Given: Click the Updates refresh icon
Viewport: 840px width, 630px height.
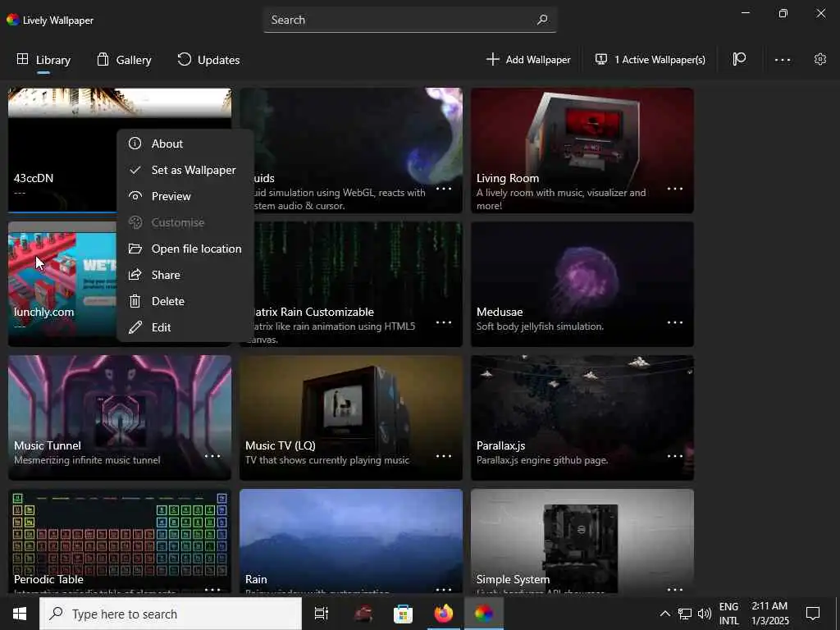Looking at the screenshot, I should tap(185, 59).
